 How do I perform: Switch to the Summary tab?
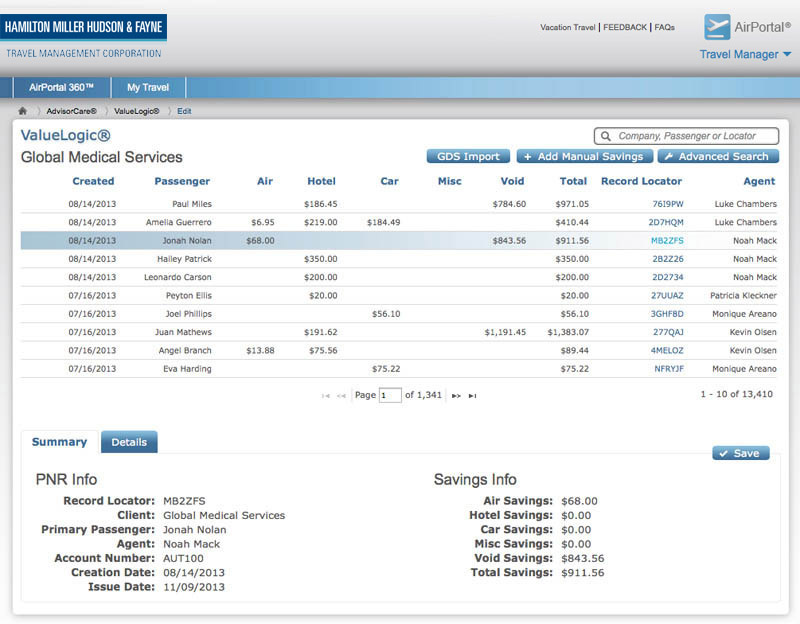(59, 442)
